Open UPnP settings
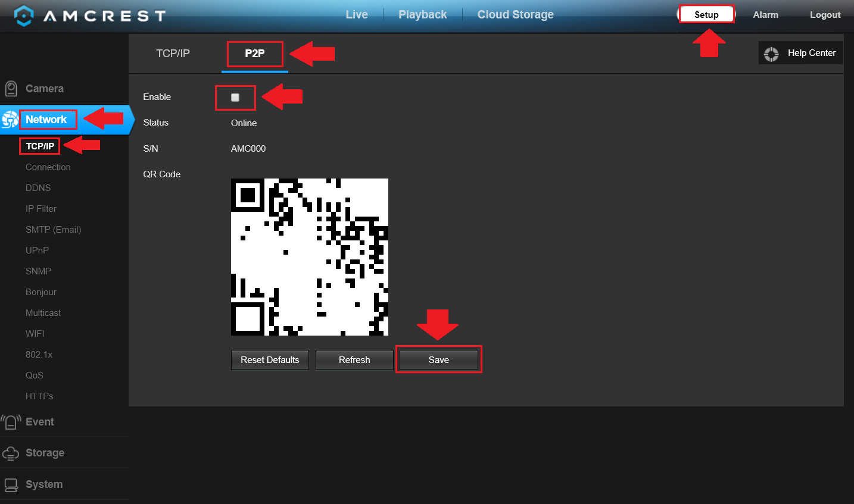The image size is (854, 504). pyautogui.click(x=38, y=251)
